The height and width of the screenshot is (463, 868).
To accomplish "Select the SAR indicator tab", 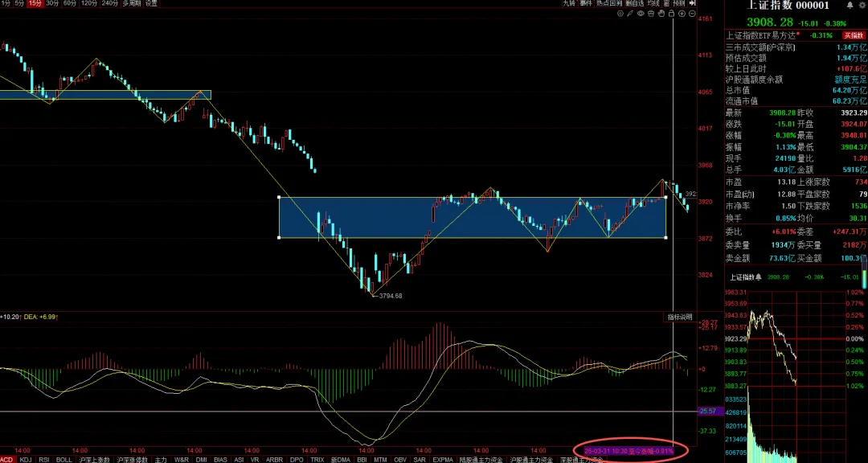I will (419, 459).
